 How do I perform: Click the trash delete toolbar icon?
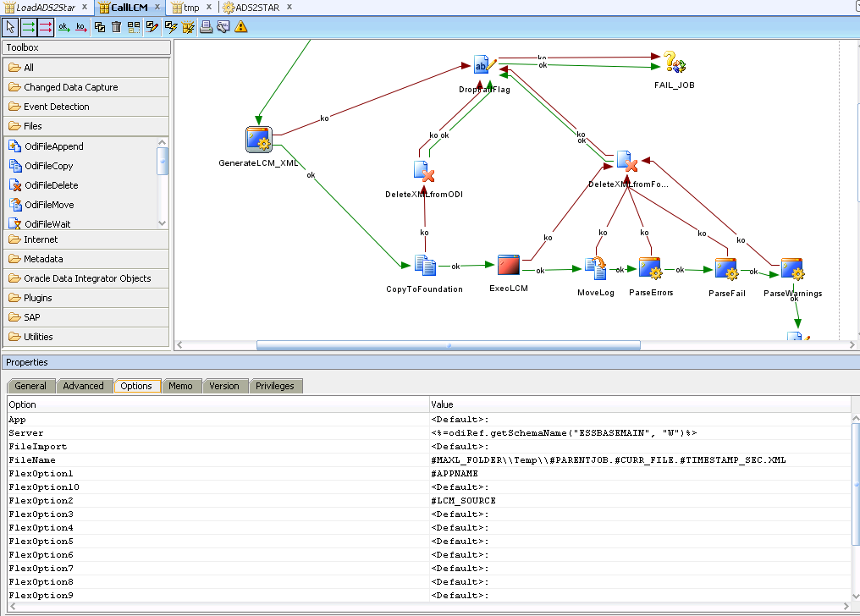coord(116,27)
